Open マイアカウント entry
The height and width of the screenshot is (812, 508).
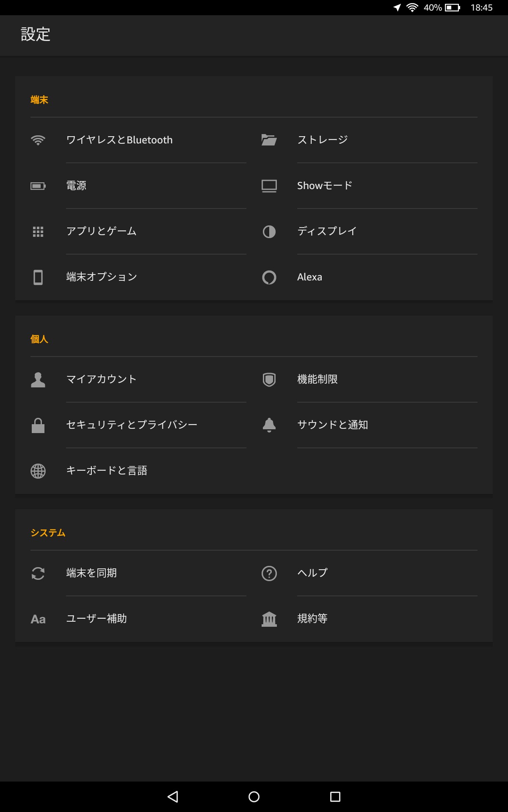(131, 379)
